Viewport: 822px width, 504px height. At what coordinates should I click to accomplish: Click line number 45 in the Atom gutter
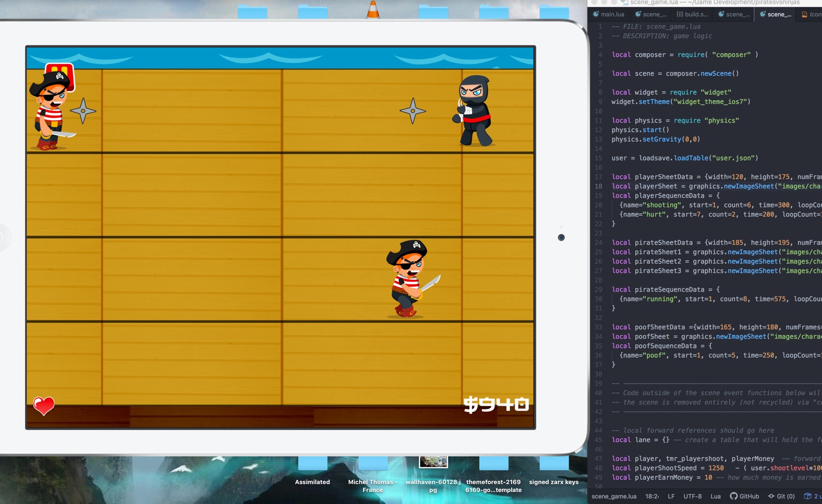598,440
